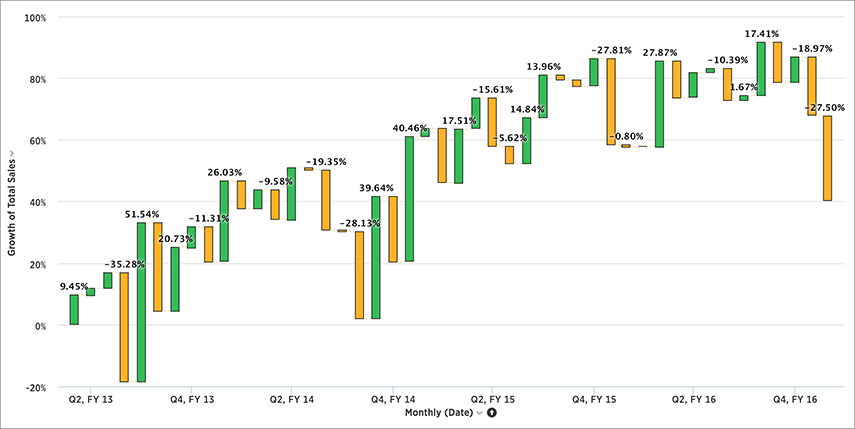855x429 pixels.
Task: Click the green bar labeled 39.64%
Action: click(x=376, y=257)
